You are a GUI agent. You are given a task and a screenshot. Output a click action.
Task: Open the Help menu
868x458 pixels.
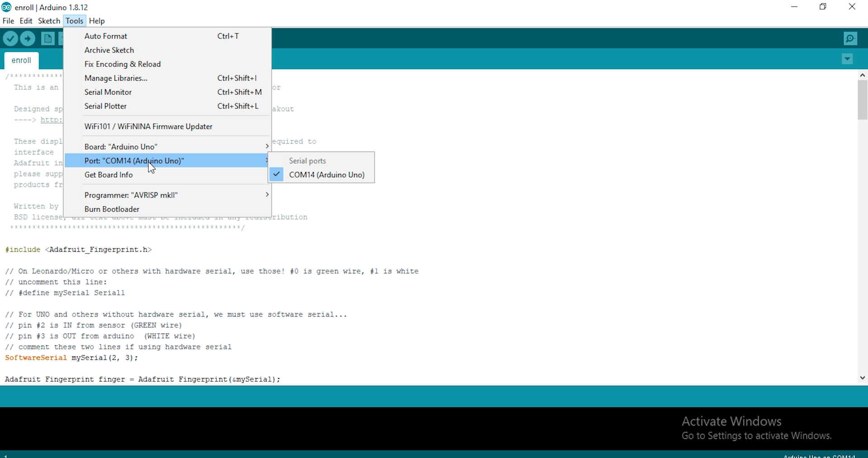click(x=97, y=21)
